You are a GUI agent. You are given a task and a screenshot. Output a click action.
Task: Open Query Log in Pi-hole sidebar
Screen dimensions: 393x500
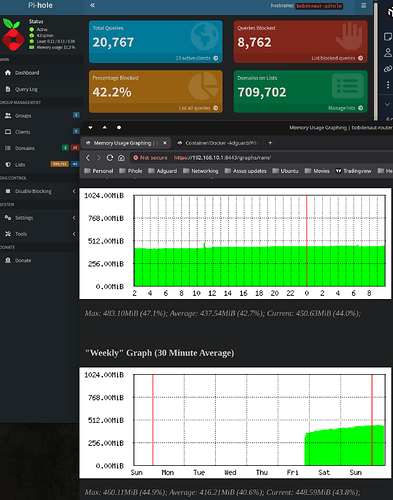point(26,89)
